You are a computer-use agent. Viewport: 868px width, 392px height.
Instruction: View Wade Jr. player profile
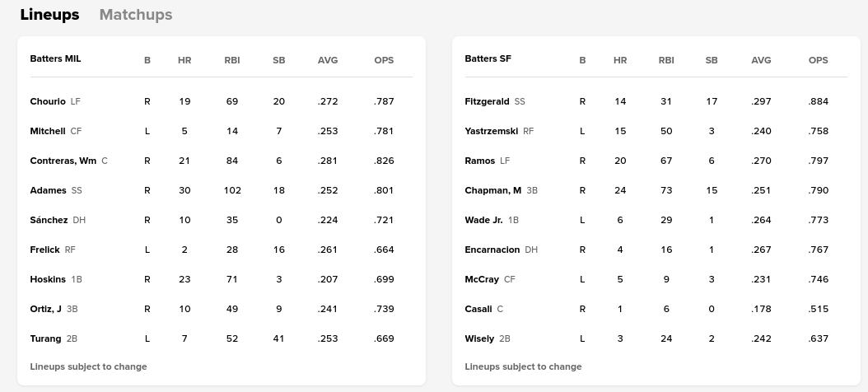tap(483, 220)
